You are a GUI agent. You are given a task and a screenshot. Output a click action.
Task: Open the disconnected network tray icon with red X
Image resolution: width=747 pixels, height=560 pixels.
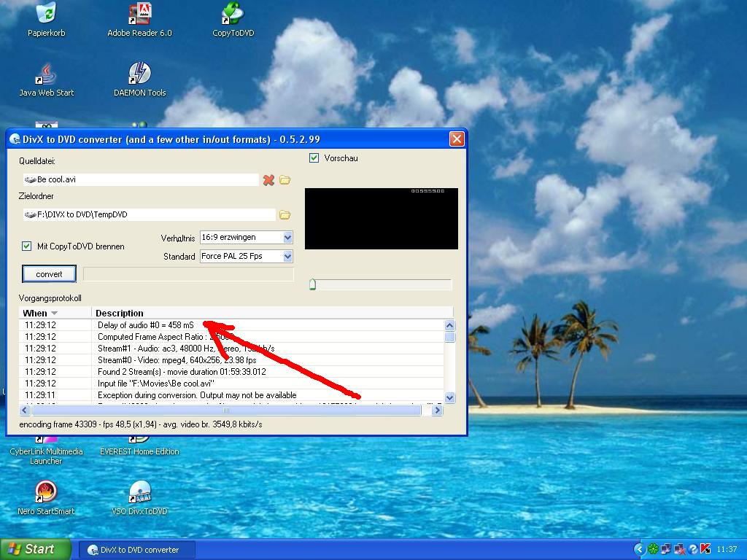pos(679,550)
